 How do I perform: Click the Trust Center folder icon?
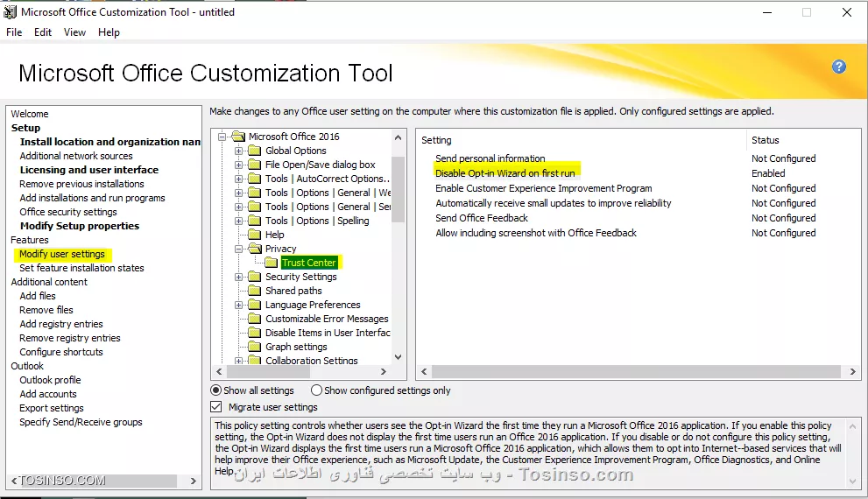[272, 263]
